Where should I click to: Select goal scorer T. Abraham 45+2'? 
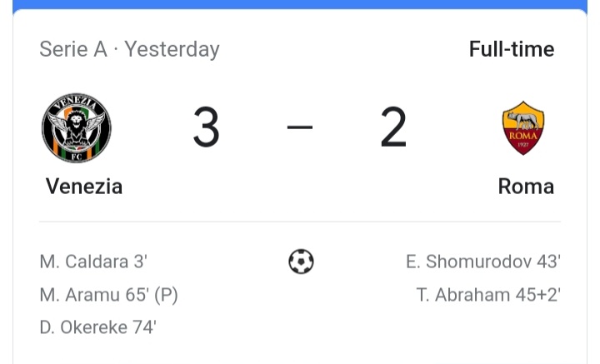[488, 295]
